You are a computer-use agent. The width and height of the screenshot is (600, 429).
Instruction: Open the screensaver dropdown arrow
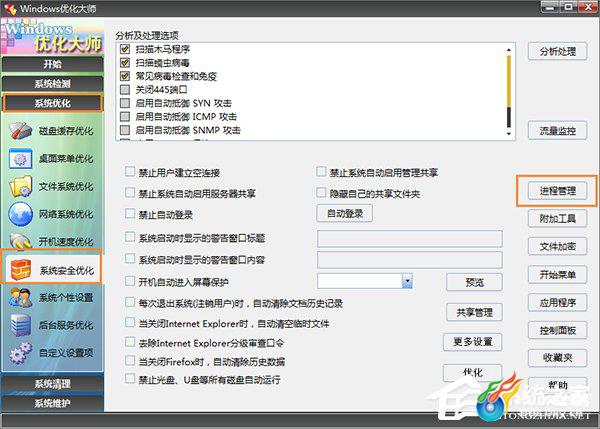point(407,281)
